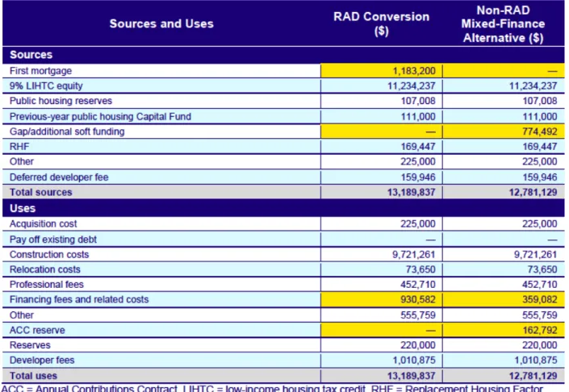Click total sources value 13,189,837
569x392 pixels.
tap(411, 192)
